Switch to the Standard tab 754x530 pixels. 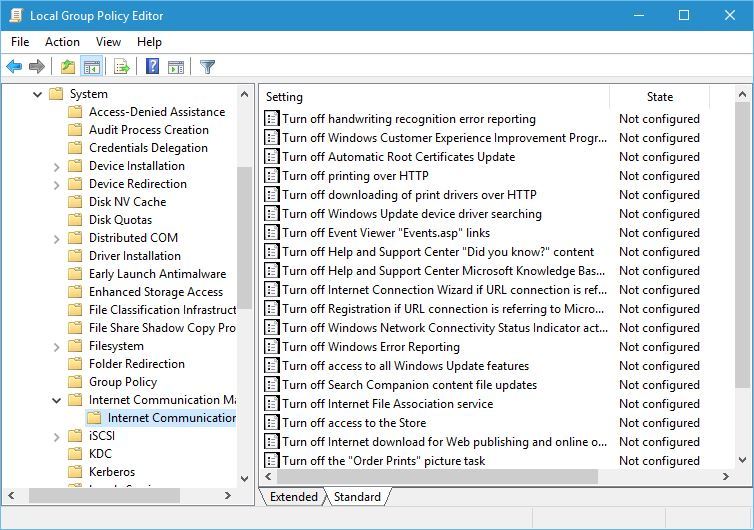coord(357,497)
